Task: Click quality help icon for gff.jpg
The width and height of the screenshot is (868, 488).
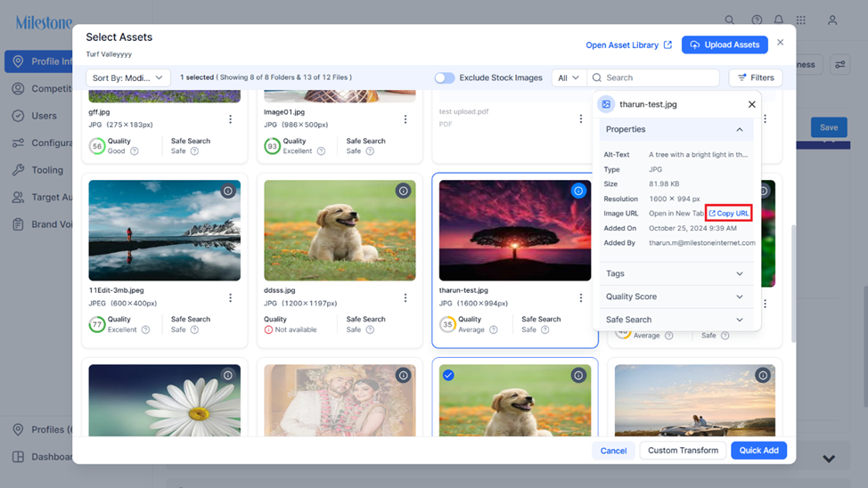Action: (x=135, y=151)
